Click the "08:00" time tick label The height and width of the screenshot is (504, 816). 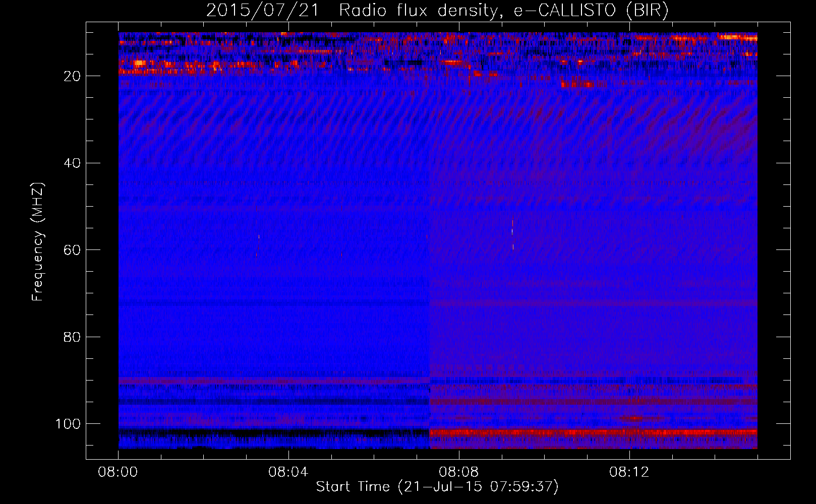119,472
